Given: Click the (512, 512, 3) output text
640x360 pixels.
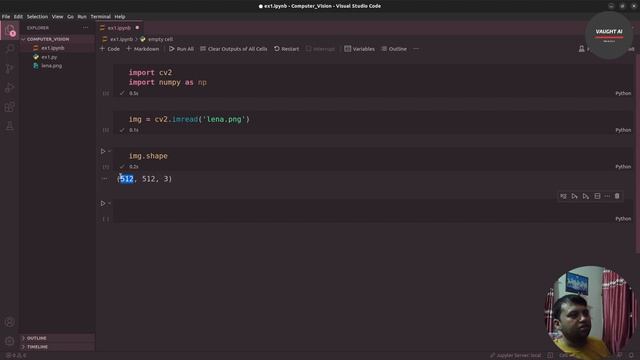Looking at the screenshot, I should [x=144, y=179].
